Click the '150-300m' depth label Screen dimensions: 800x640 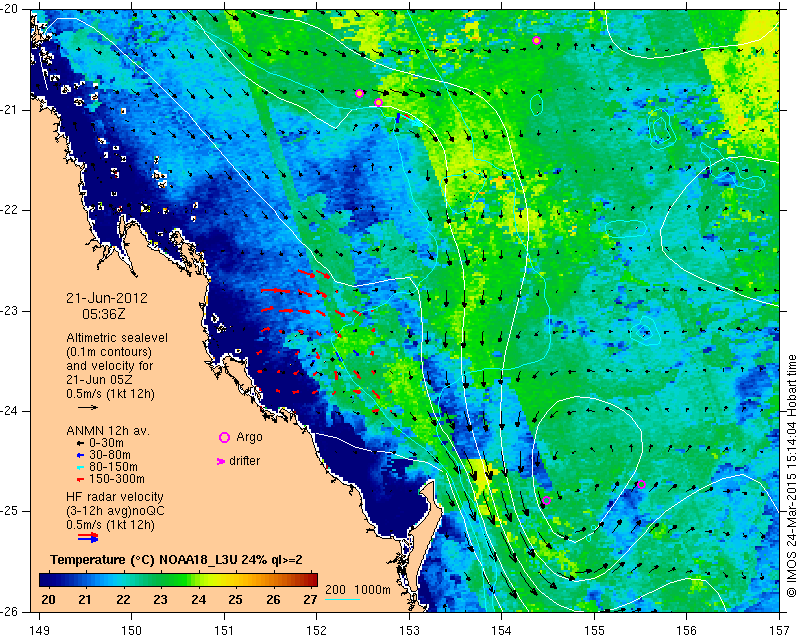(117, 479)
